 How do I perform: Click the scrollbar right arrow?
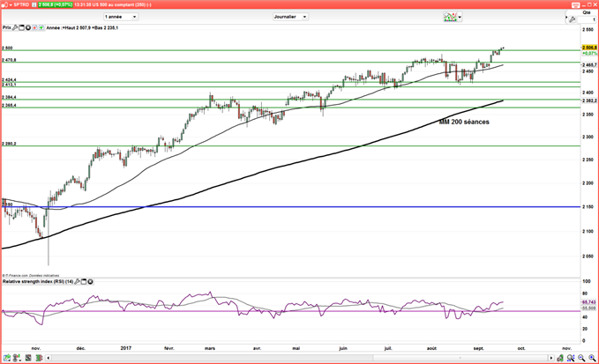click(550, 358)
